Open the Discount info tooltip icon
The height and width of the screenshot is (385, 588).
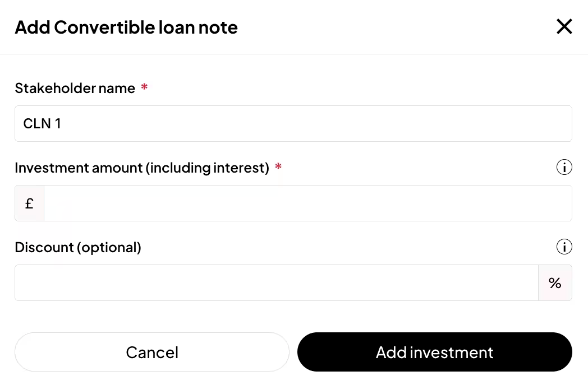pos(564,247)
